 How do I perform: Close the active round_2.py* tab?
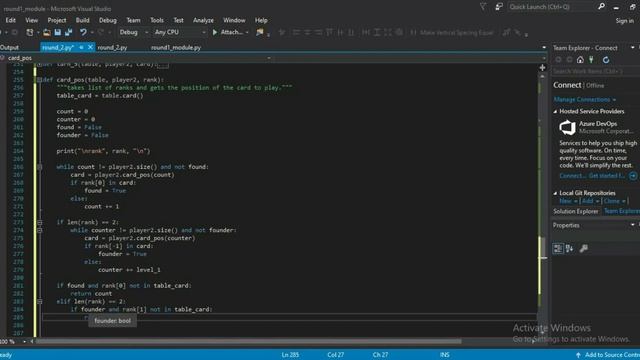pyautogui.click(x=90, y=47)
